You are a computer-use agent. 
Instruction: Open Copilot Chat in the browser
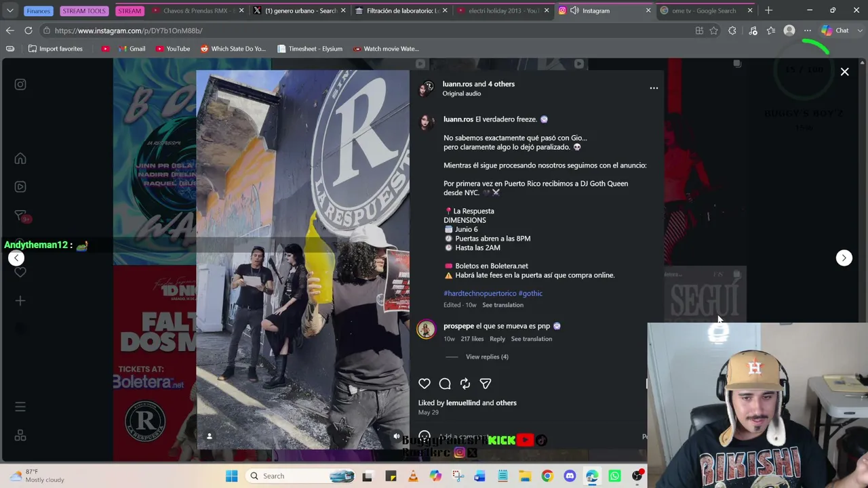835,30
